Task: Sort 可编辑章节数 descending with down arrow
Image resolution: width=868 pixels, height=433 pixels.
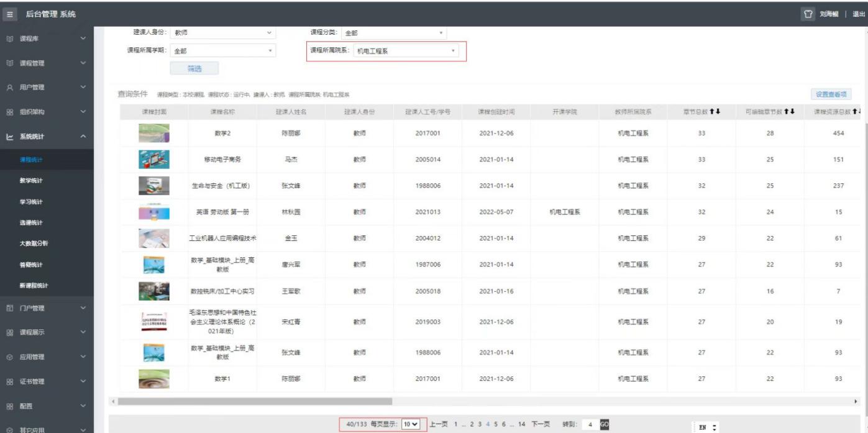Action: pyautogui.click(x=792, y=112)
